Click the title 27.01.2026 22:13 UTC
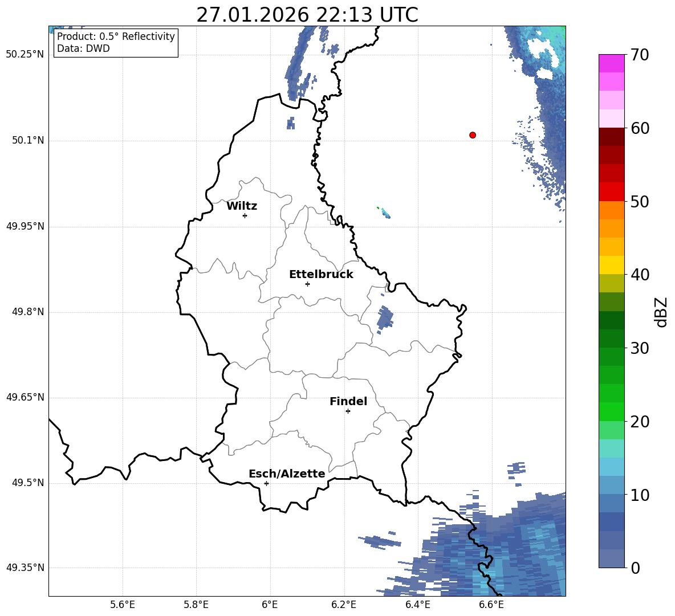Image resolution: width=675 pixels, height=616 pixels. click(307, 15)
